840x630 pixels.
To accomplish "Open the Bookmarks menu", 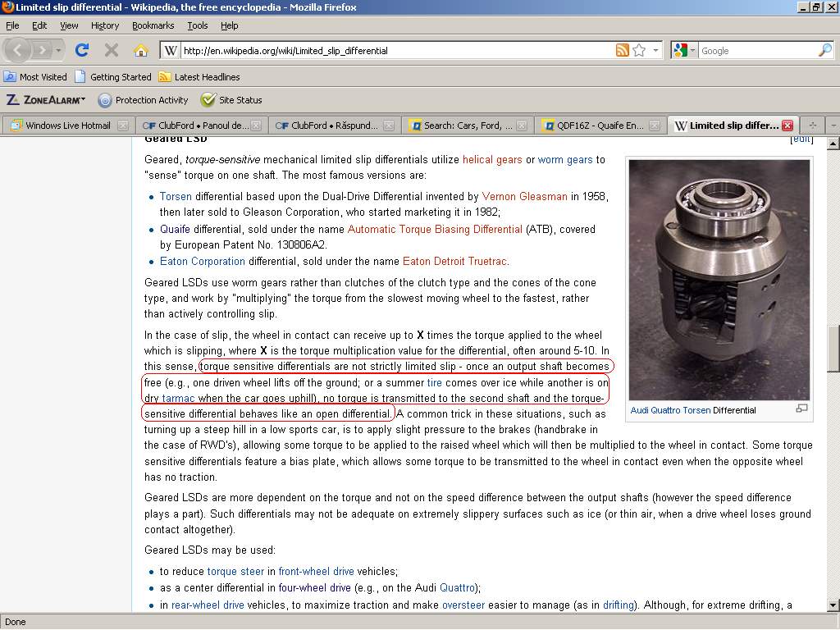I will [x=153, y=25].
